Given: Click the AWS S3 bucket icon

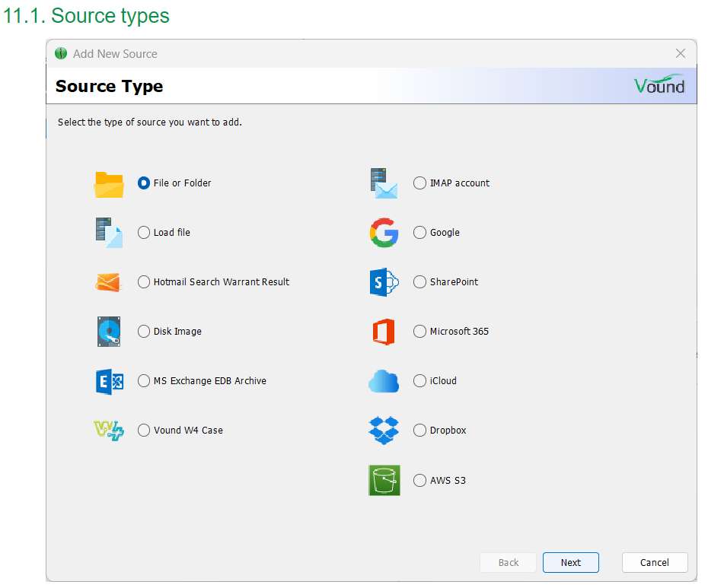Looking at the screenshot, I should [x=384, y=480].
